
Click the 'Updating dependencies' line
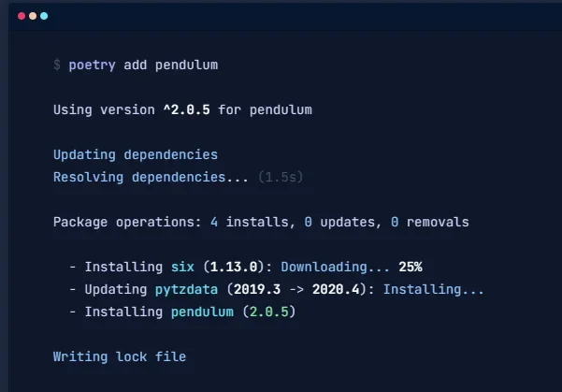tap(136, 155)
